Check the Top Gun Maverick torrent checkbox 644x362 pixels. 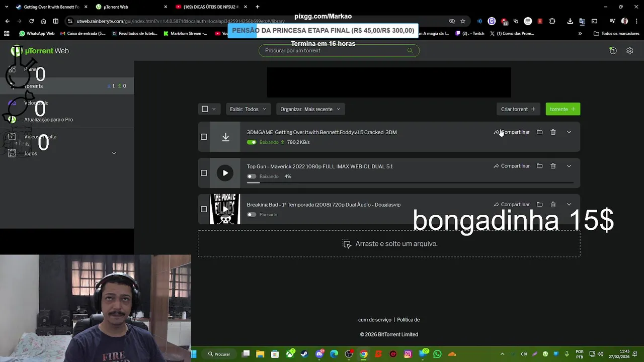(204, 173)
